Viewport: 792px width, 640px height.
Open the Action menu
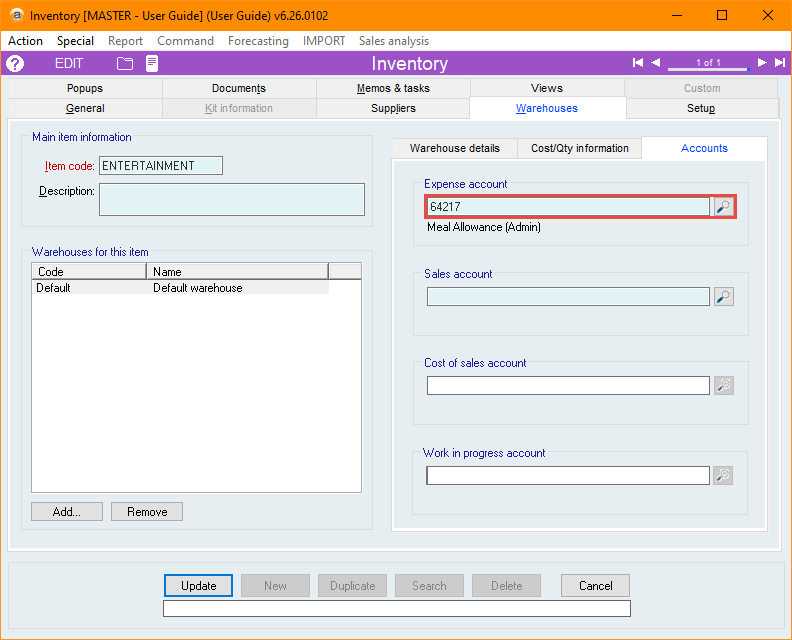(x=25, y=41)
